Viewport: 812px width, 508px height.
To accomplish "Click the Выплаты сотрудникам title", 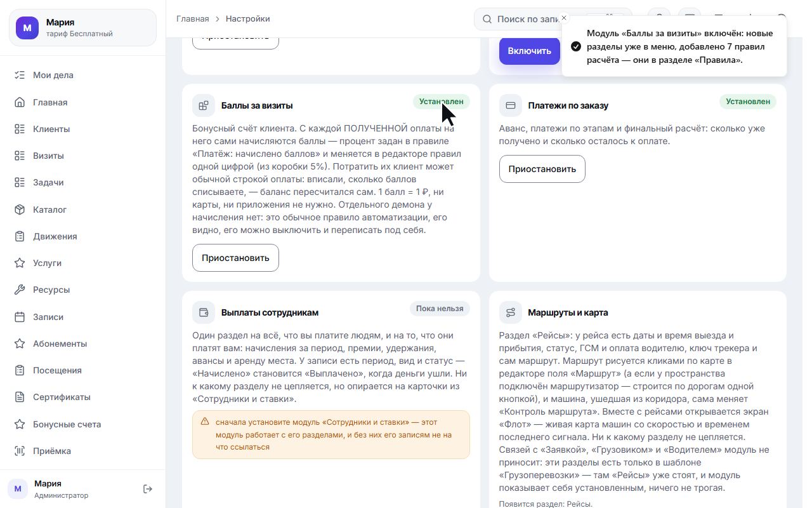I will [270, 312].
